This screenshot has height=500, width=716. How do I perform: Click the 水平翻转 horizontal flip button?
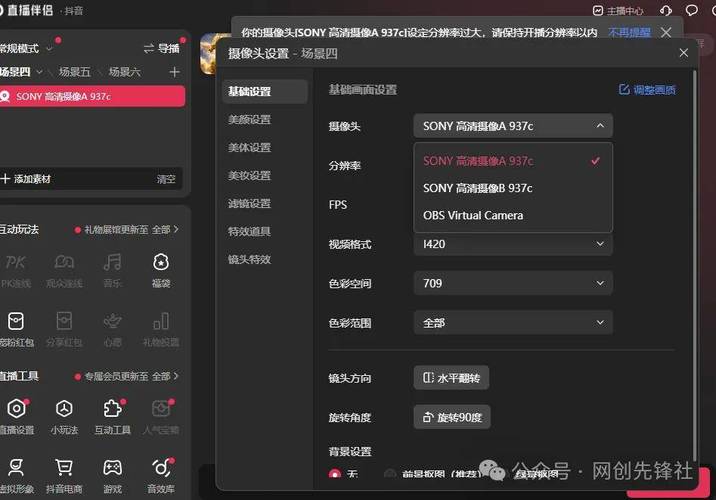pyautogui.click(x=451, y=378)
